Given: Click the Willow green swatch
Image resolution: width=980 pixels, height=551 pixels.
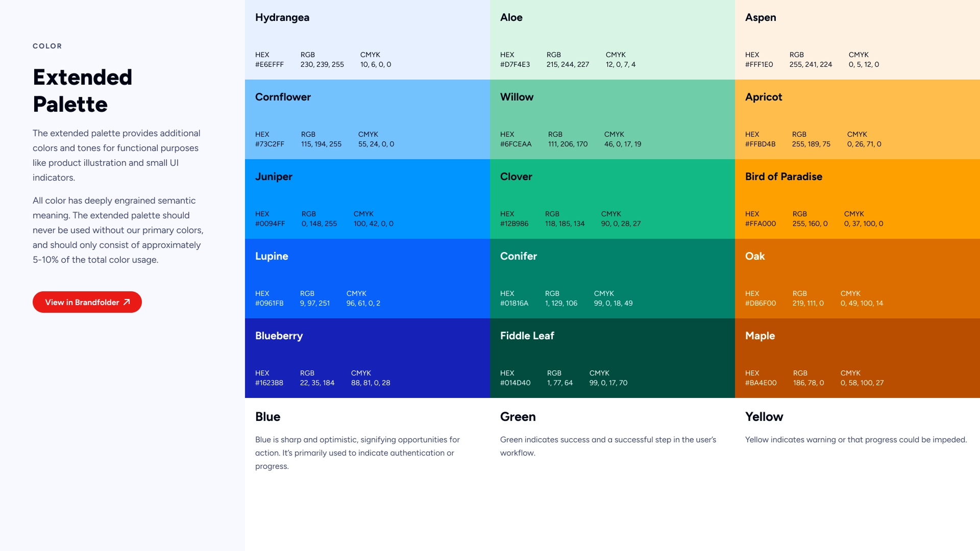Looking at the screenshot, I should [612, 119].
